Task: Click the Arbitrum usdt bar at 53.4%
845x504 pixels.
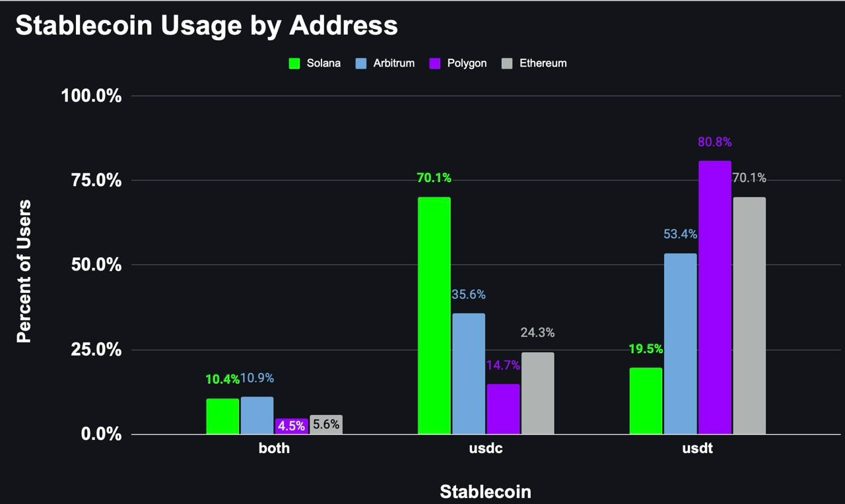Action: [x=681, y=344]
